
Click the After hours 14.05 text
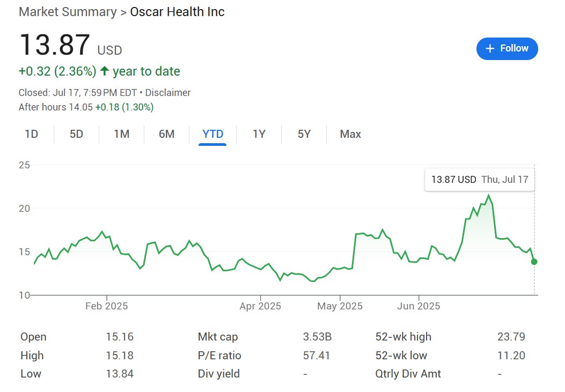coord(55,107)
